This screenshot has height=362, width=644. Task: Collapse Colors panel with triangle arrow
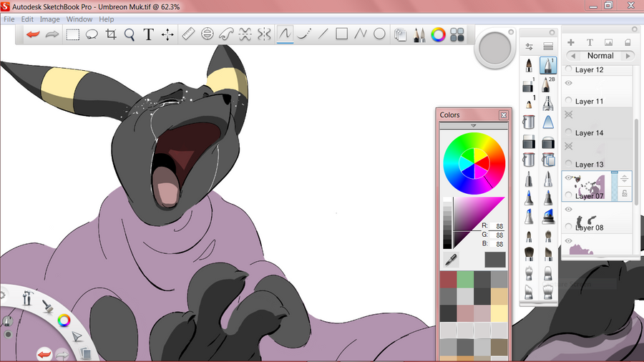(x=474, y=126)
